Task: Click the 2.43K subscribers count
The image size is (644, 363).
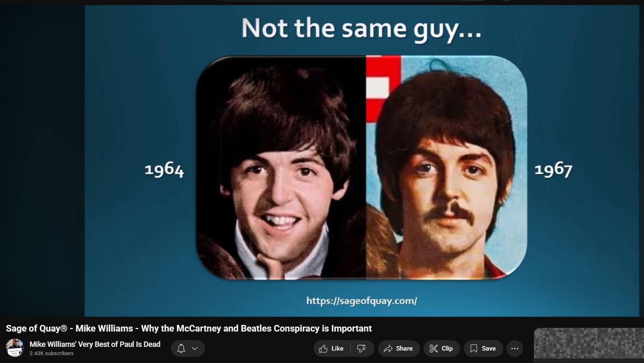Action: pyautogui.click(x=51, y=353)
